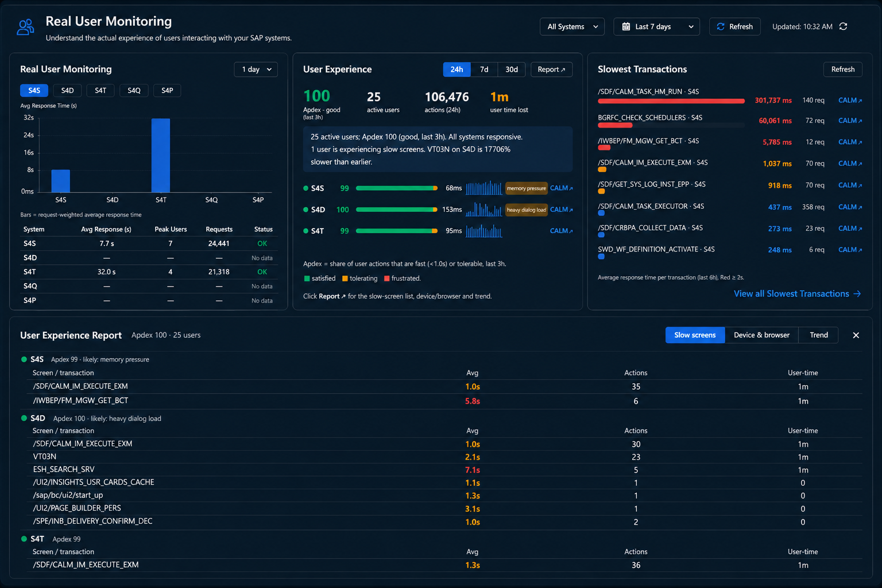Viewport: 882px width, 588px height.
Task: Toggle S4S system filter chip
Action: [x=34, y=91]
